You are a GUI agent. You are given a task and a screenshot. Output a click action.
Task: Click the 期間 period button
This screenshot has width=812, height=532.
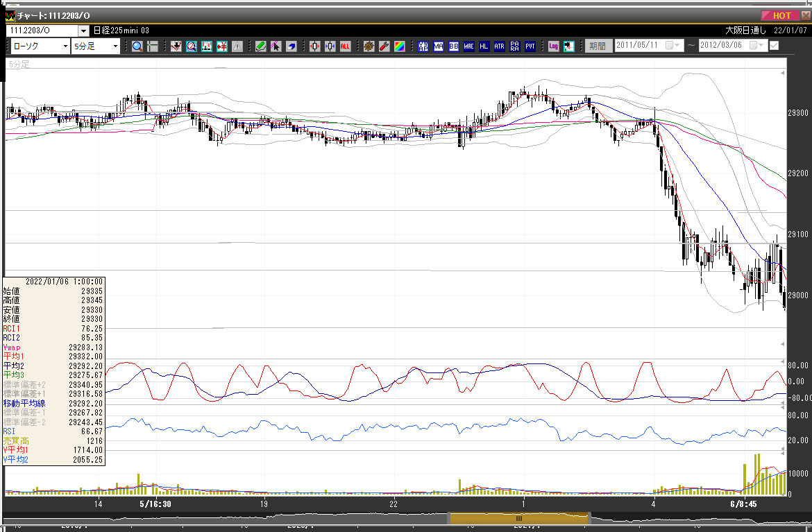(597, 46)
